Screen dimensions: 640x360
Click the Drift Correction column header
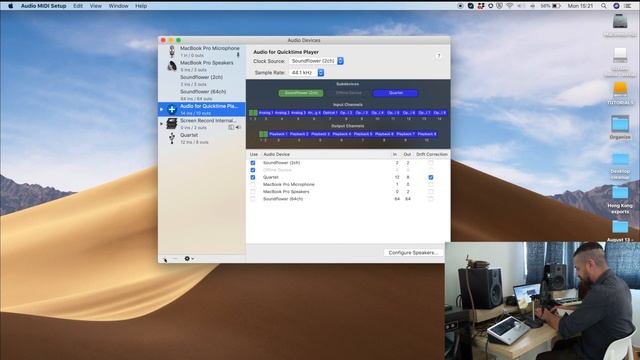click(x=431, y=154)
